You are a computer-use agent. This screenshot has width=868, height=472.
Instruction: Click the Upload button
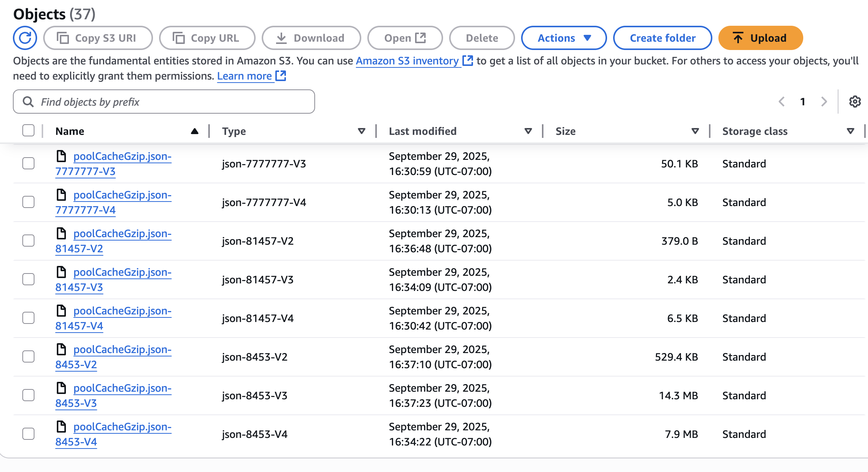pos(760,38)
